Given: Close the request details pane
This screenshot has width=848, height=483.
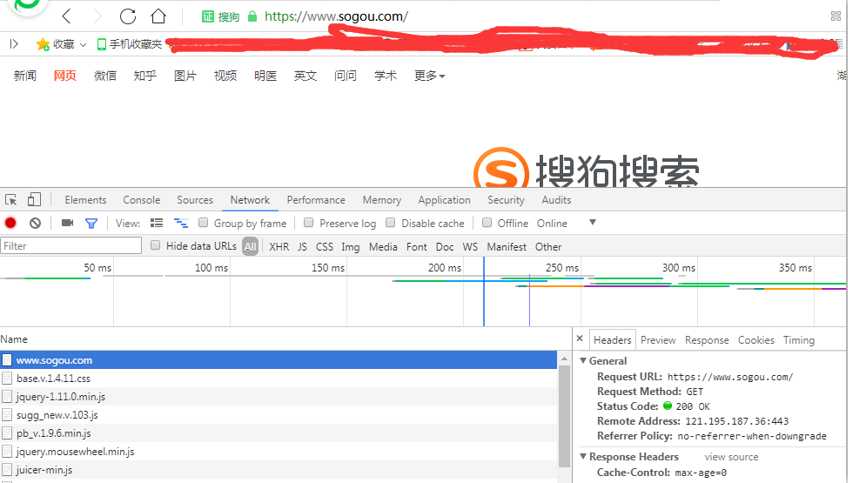Looking at the screenshot, I should (x=580, y=339).
